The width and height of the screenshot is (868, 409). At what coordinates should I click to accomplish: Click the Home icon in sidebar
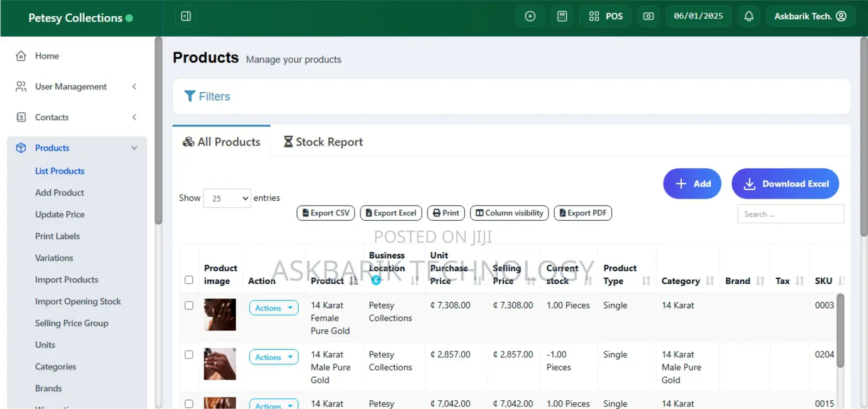pos(21,56)
